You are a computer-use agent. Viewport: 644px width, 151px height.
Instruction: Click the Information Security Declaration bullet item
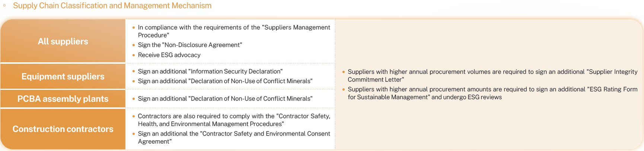pos(210,72)
